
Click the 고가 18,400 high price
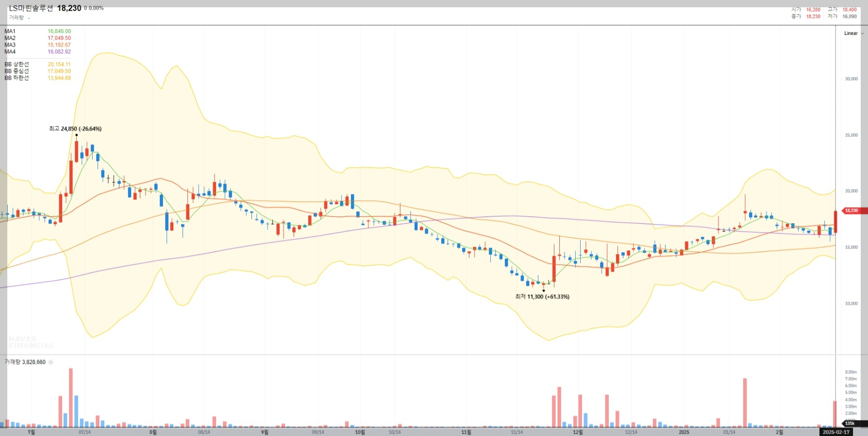click(x=842, y=10)
